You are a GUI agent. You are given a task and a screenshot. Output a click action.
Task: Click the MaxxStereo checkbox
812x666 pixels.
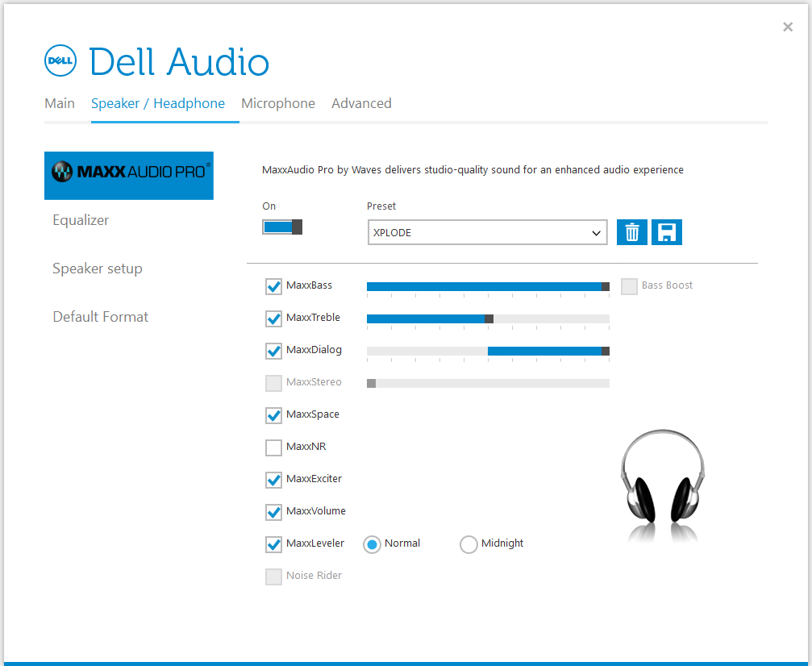[x=273, y=383]
